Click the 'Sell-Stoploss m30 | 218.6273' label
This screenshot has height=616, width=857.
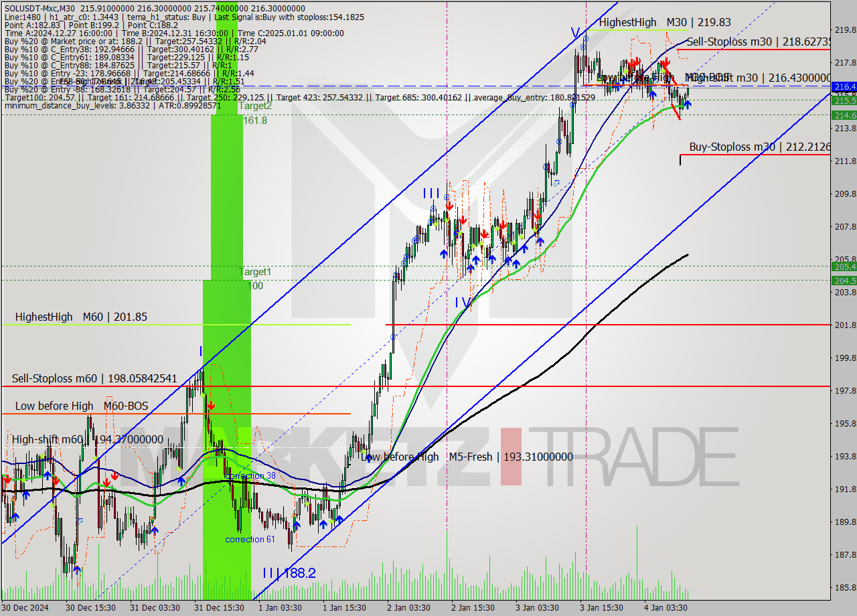759,42
